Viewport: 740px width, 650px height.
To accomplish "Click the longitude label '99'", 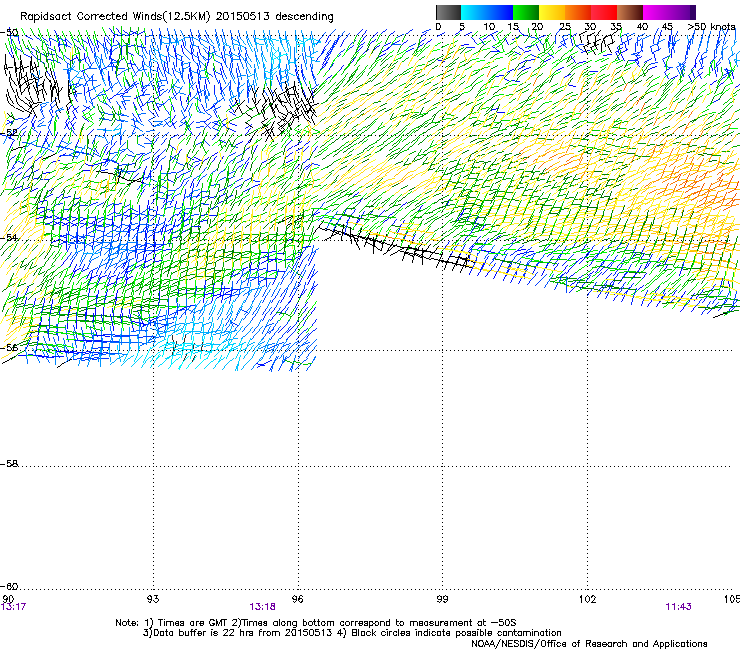I will tap(442, 599).
